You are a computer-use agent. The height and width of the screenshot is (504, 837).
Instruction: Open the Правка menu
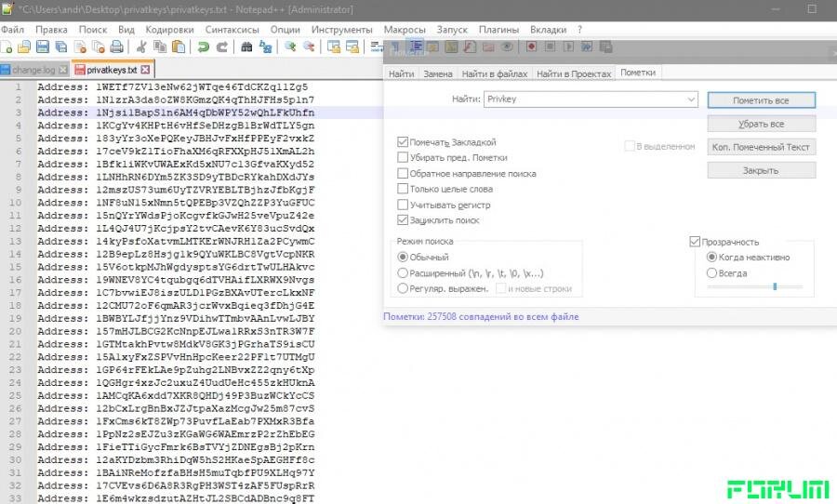click(x=51, y=30)
